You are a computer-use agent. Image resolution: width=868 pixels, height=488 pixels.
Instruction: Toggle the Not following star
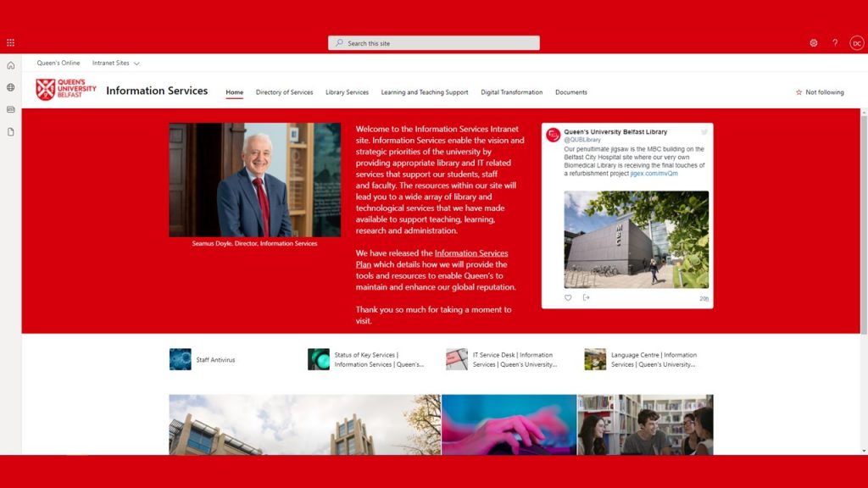point(819,92)
